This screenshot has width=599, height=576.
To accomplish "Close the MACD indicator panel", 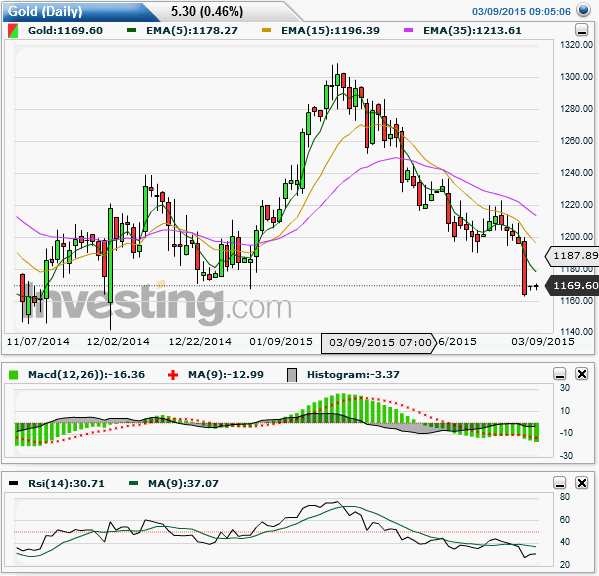I will coord(581,374).
